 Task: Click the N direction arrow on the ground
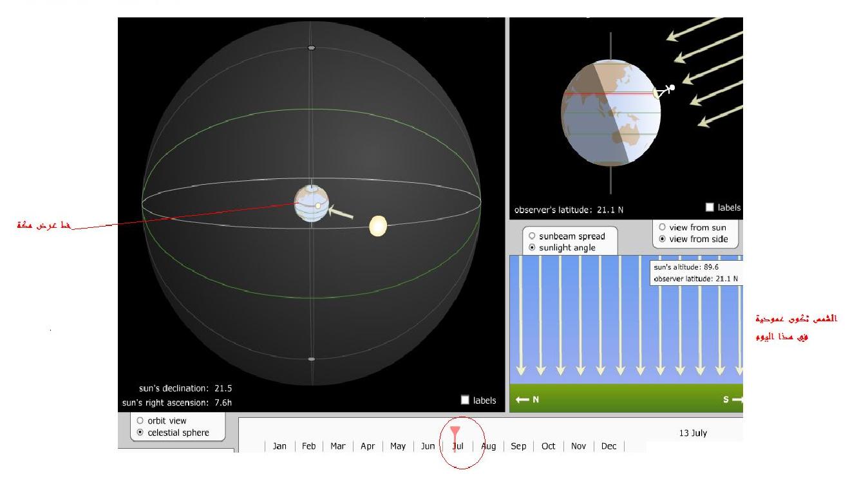click(x=527, y=400)
